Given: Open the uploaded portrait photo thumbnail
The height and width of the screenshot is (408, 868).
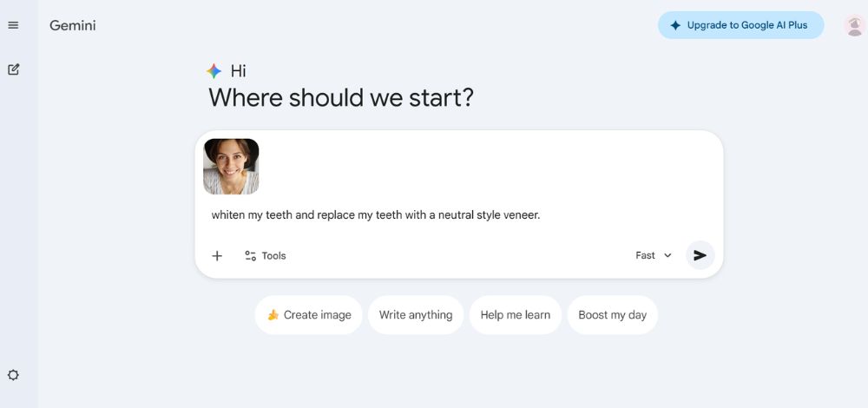Looking at the screenshot, I should [x=231, y=167].
